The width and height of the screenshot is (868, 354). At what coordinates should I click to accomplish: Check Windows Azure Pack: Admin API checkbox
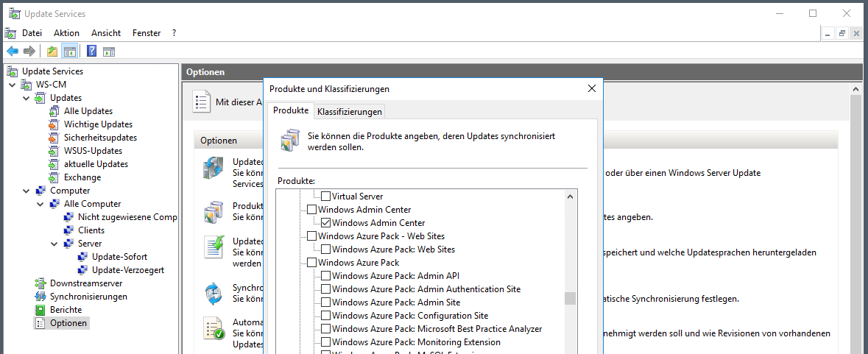point(326,276)
